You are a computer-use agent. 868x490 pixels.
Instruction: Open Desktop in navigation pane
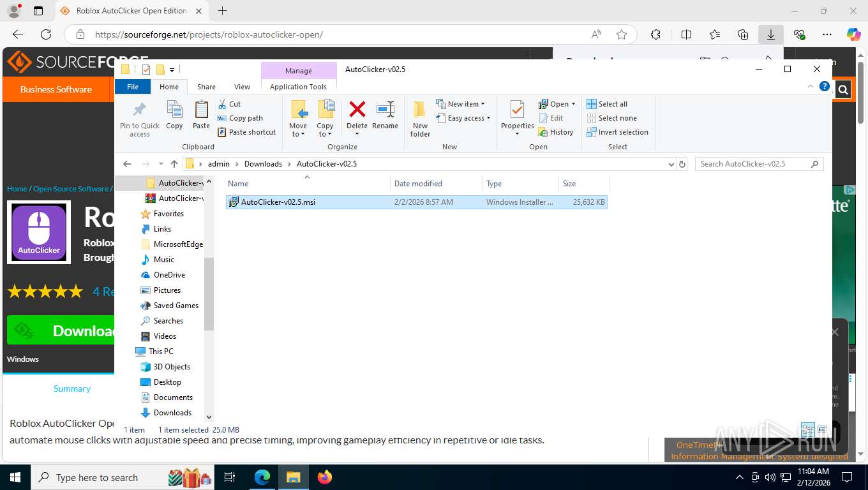click(x=167, y=382)
